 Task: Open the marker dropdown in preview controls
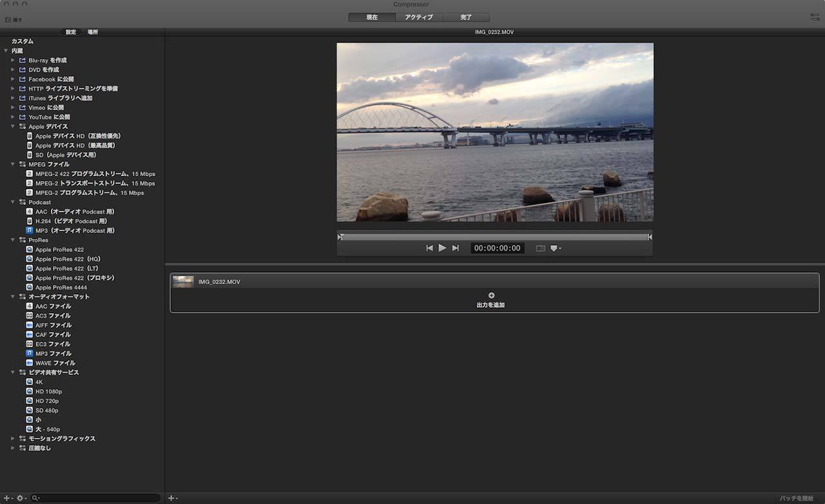coord(555,249)
